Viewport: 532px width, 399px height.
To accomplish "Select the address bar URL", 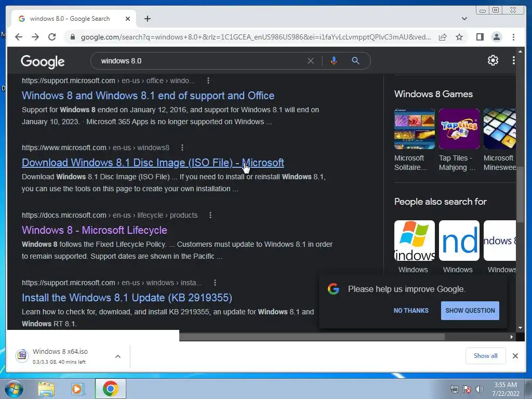I will click(x=256, y=37).
